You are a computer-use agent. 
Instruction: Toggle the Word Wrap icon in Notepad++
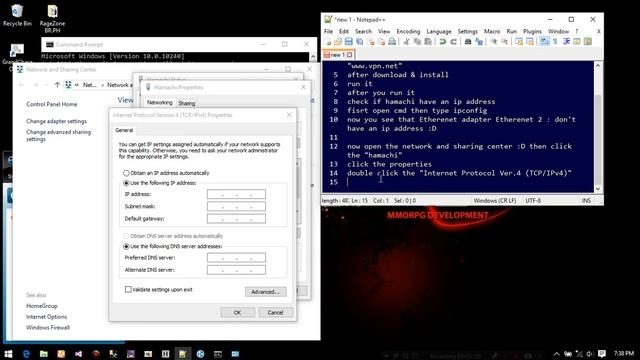click(x=544, y=41)
